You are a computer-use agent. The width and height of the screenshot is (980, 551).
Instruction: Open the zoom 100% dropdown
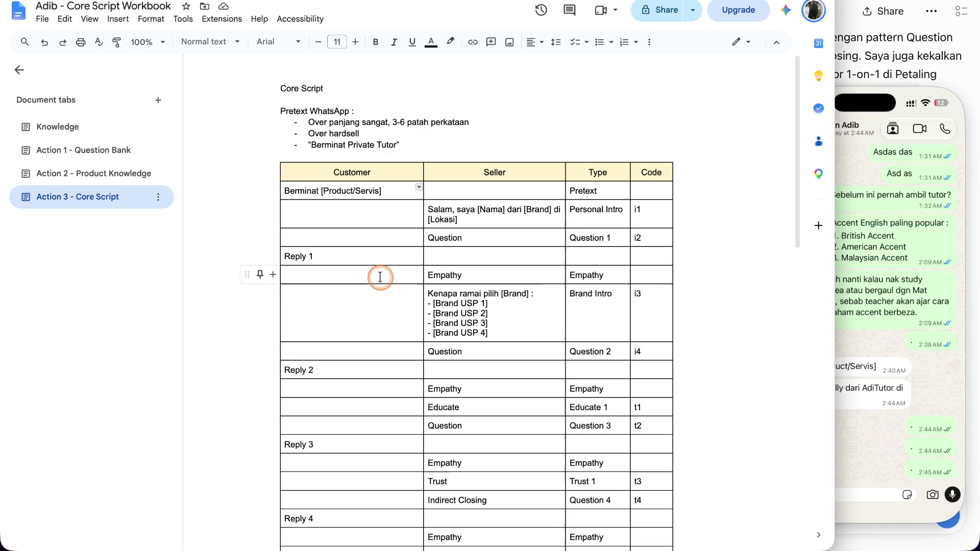coord(148,42)
